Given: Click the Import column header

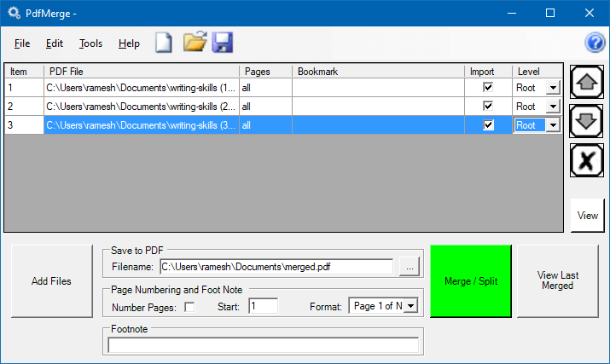Looking at the screenshot, I should 488,71.
